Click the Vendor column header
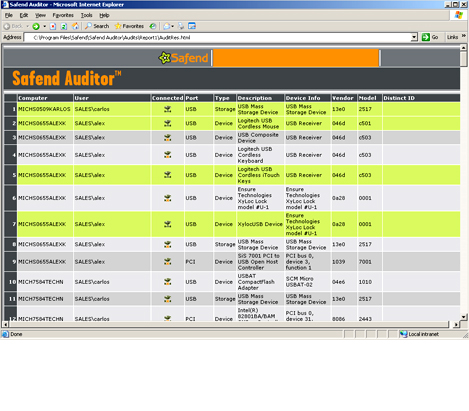Viewport: 469px width, 411px height. (344, 98)
